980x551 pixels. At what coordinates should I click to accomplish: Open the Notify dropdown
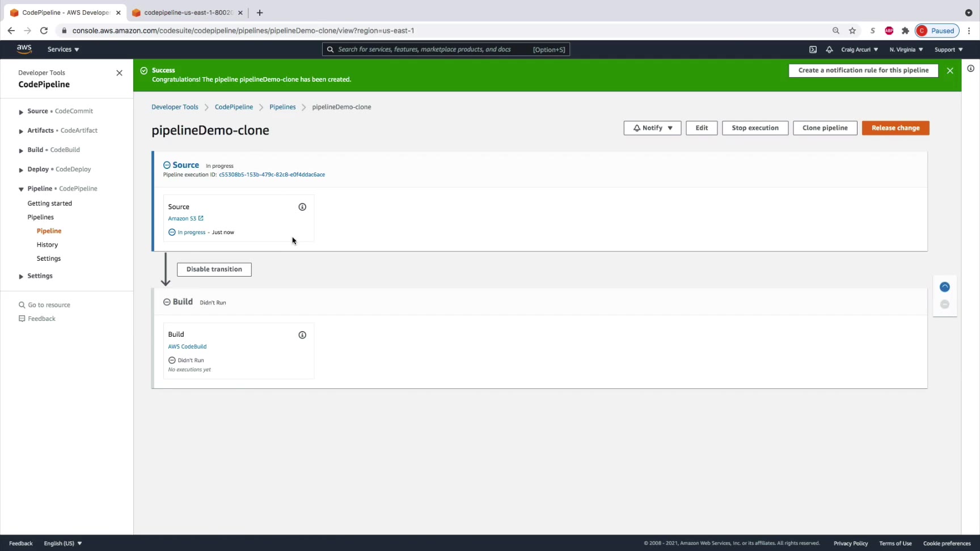(652, 128)
